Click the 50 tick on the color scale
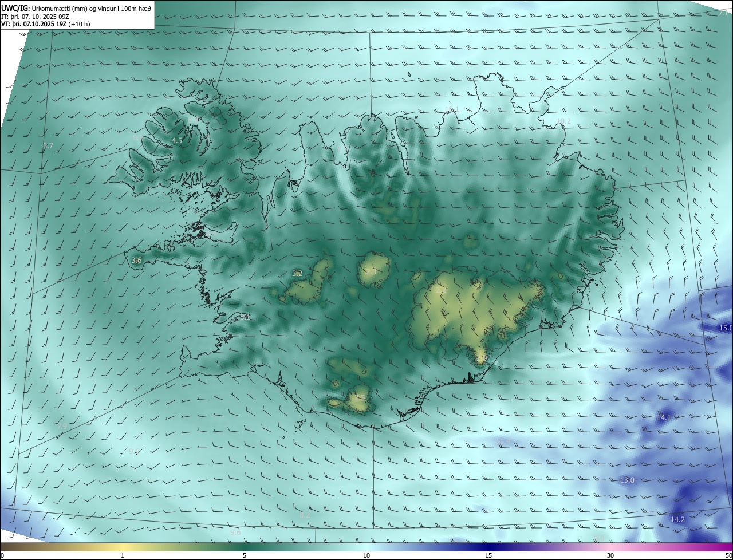 pyautogui.click(x=728, y=555)
